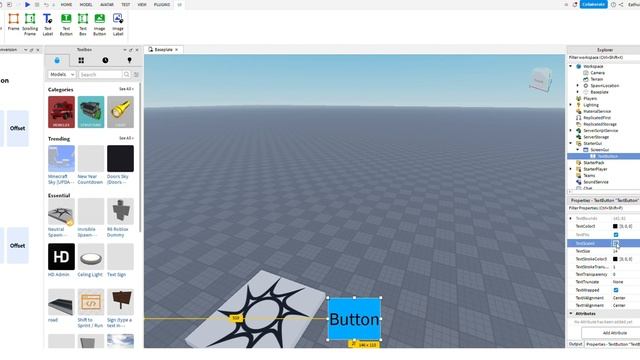This screenshot has height=360, width=640.
Task: Open the AVATAR ribbon tab
Action: coord(107,4)
